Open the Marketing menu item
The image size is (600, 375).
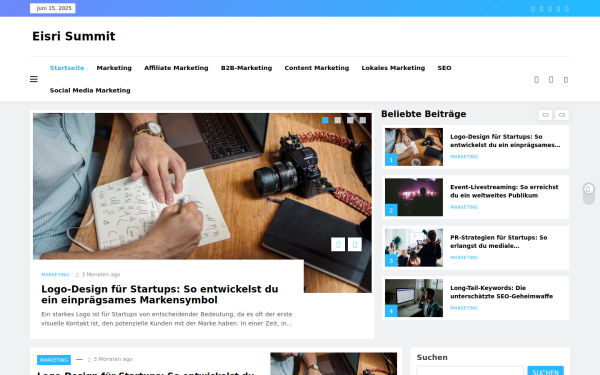[x=114, y=68]
